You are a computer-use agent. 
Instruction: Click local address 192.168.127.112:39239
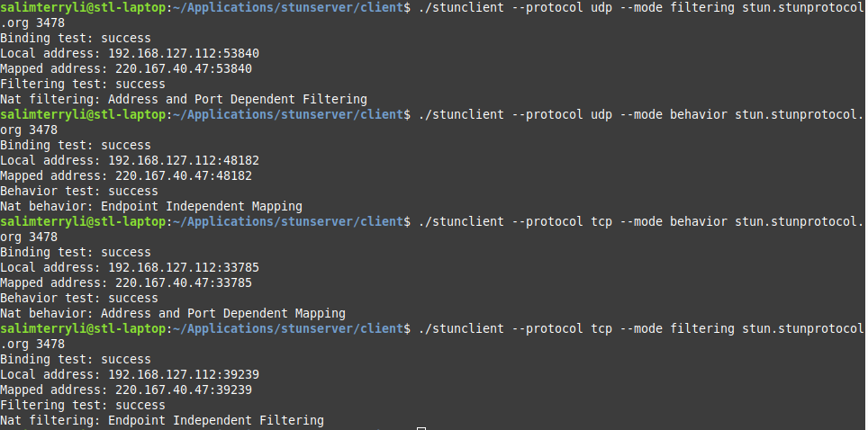coord(183,374)
